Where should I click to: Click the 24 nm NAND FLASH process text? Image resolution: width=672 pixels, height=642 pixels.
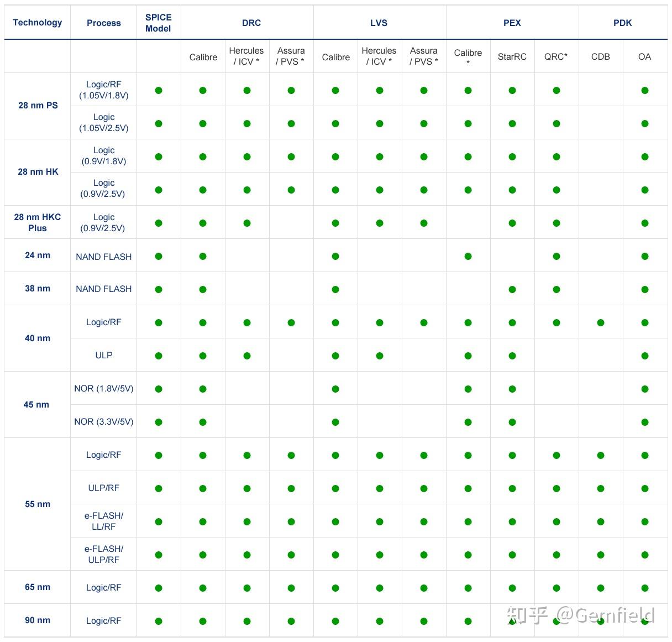click(x=104, y=257)
